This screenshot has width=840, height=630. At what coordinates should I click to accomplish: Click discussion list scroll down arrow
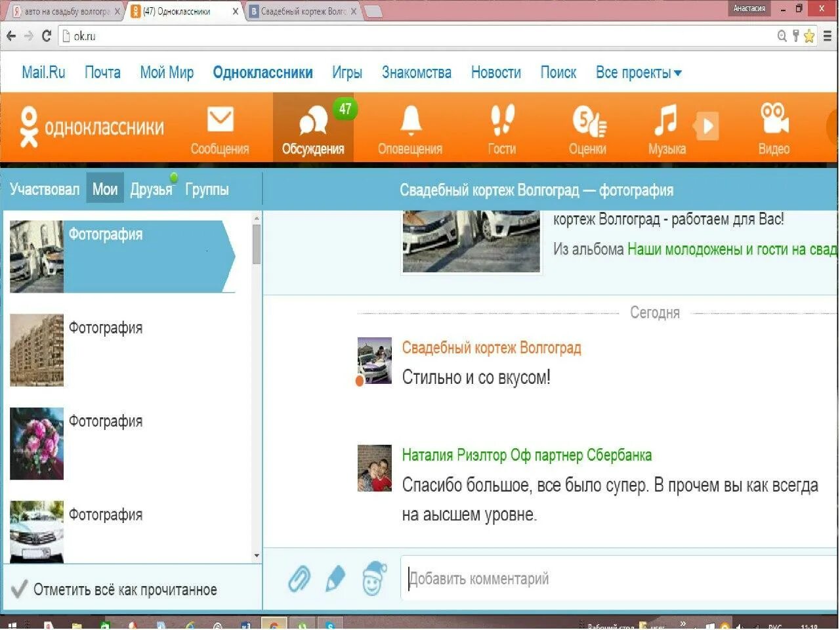257,556
